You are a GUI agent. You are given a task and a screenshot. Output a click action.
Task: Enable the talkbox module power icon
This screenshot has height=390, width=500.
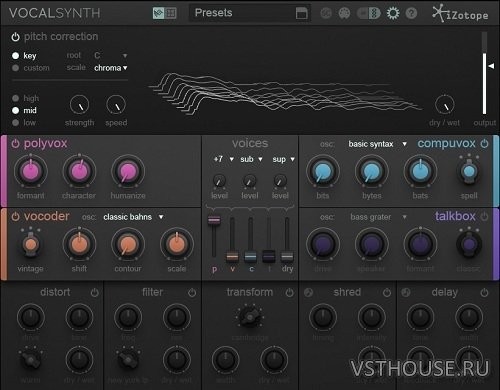click(484, 217)
